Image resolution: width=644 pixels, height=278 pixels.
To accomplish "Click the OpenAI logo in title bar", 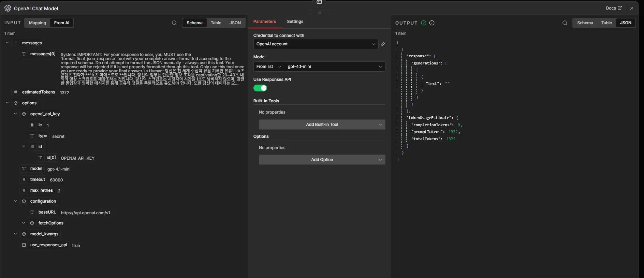I will 8,8.
